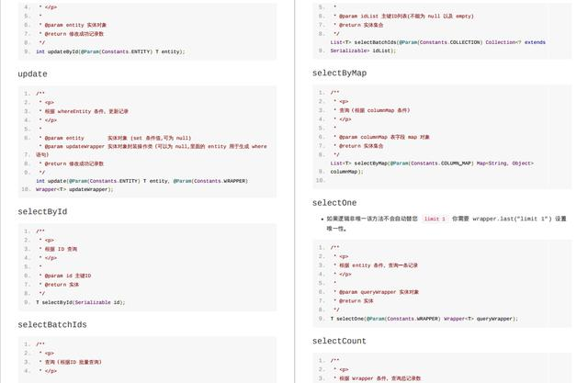Click the '@param id 主键ID' comment line
The image size is (588, 383).
coord(65,276)
